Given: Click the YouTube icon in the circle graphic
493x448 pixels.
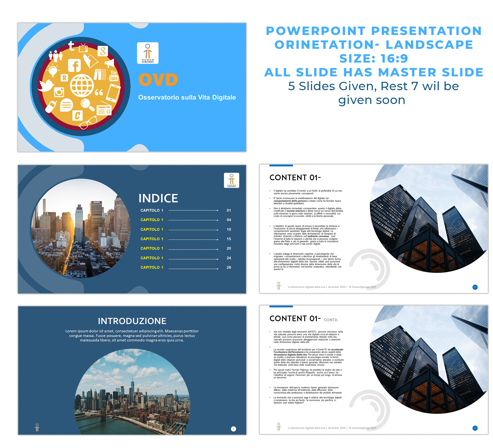Looking at the screenshot, I should click(113, 75).
